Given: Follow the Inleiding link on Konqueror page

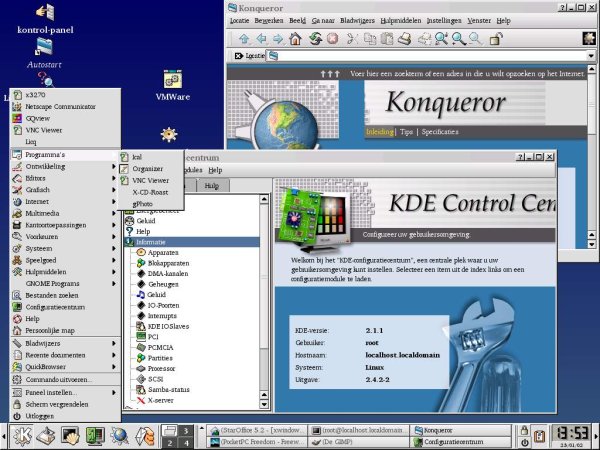Looking at the screenshot, I should (x=380, y=132).
